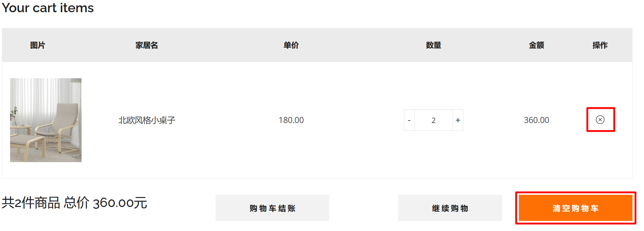Click the circled X remove-item icon

tap(600, 120)
